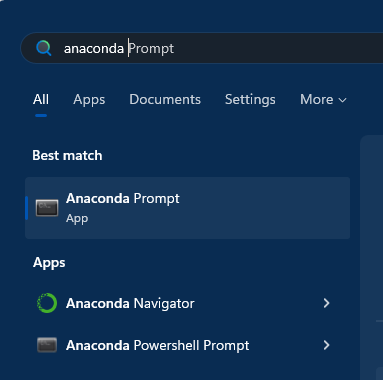
Task: Switch to the Apps filter tab
Action: (x=89, y=100)
